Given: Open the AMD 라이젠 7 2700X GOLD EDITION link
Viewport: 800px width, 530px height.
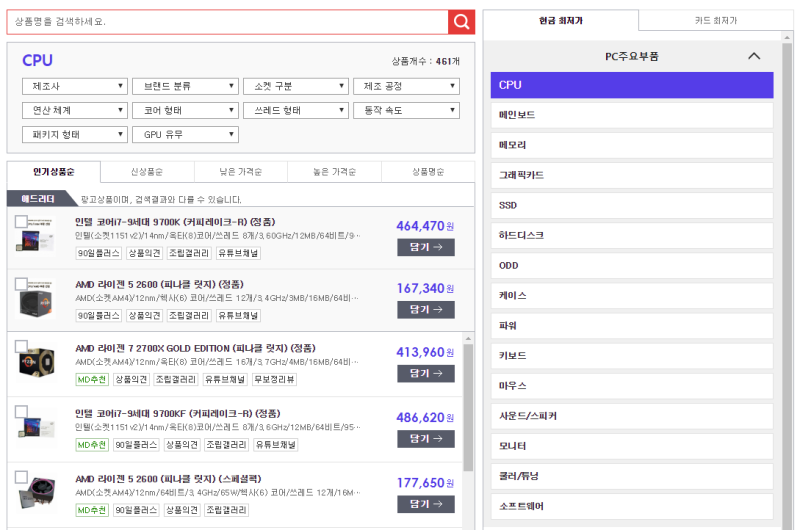Looking at the screenshot, I should click(x=195, y=348).
